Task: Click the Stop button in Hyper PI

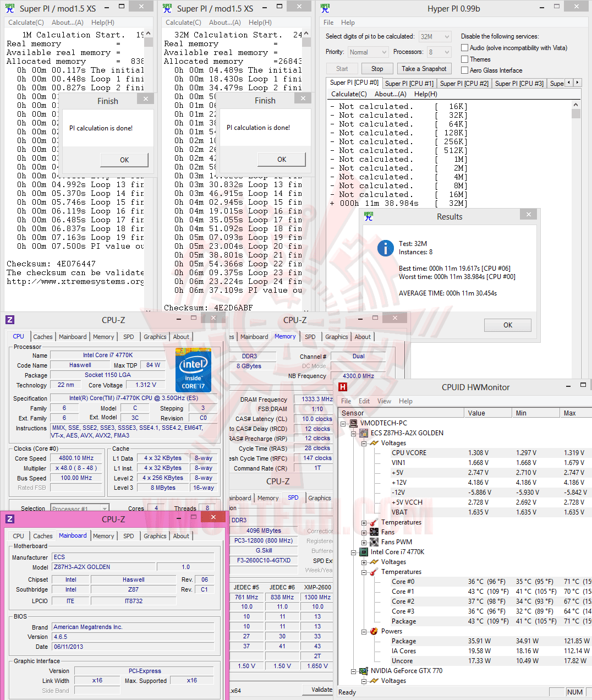Action: pyautogui.click(x=377, y=69)
